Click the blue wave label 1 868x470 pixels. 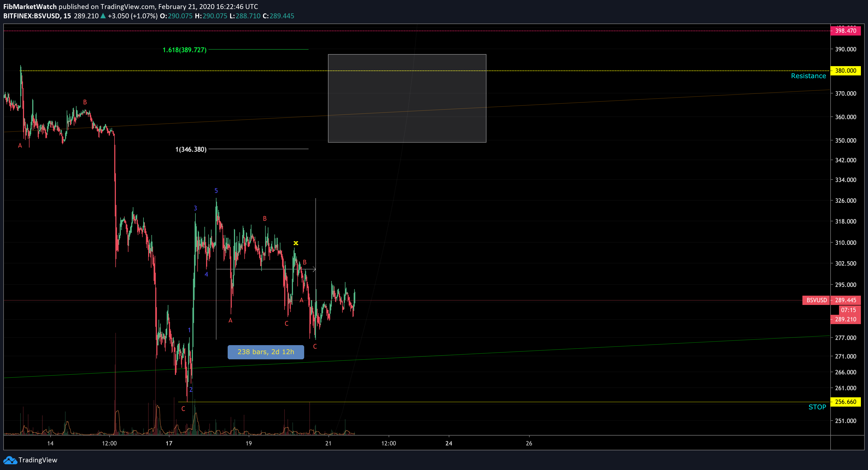189,330
